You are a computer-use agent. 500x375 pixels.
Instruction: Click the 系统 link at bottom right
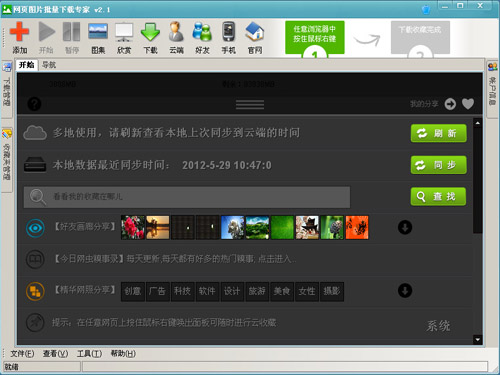[438, 326]
